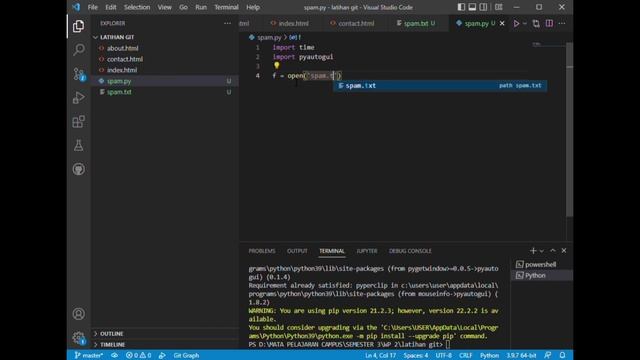Switch to the PROBLEMS panel tab
The image size is (640, 360).
262,251
